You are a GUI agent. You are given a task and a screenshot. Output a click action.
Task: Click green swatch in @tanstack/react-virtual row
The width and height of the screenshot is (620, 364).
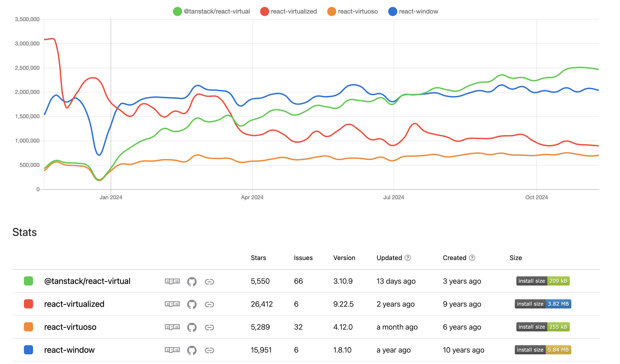[28, 281]
